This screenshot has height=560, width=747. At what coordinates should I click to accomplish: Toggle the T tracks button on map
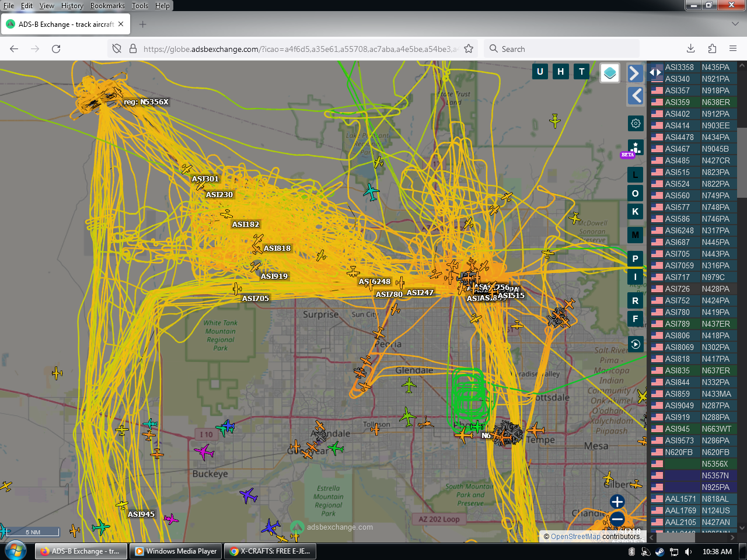coord(582,72)
